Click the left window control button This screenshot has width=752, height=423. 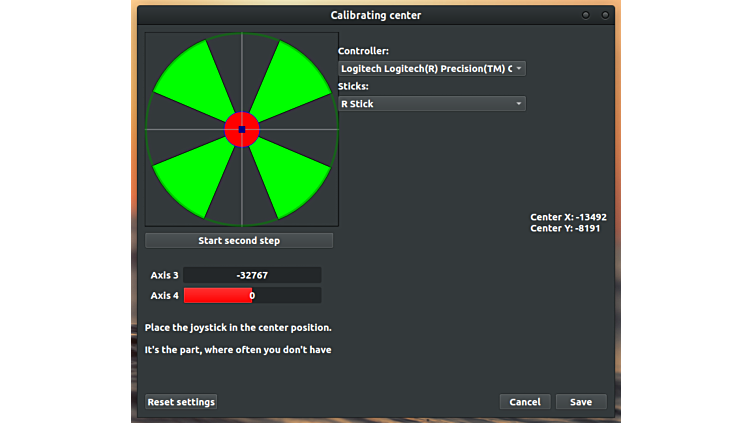point(586,15)
